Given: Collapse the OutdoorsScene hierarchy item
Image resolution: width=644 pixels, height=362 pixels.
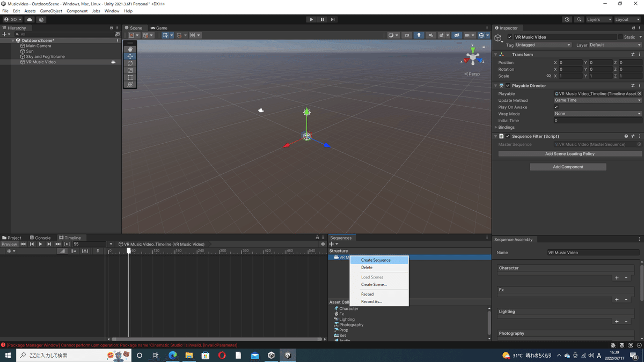Looking at the screenshot, I should coord(13,40).
